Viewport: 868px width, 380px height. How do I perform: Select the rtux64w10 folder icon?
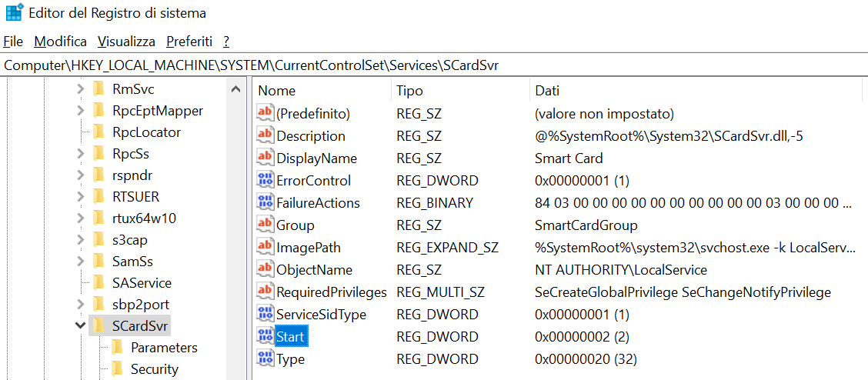pos(98,218)
